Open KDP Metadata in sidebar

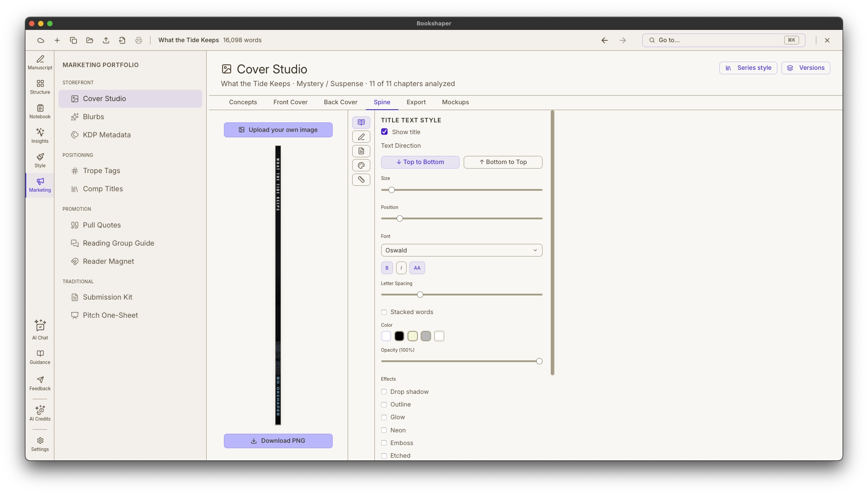[130, 135]
